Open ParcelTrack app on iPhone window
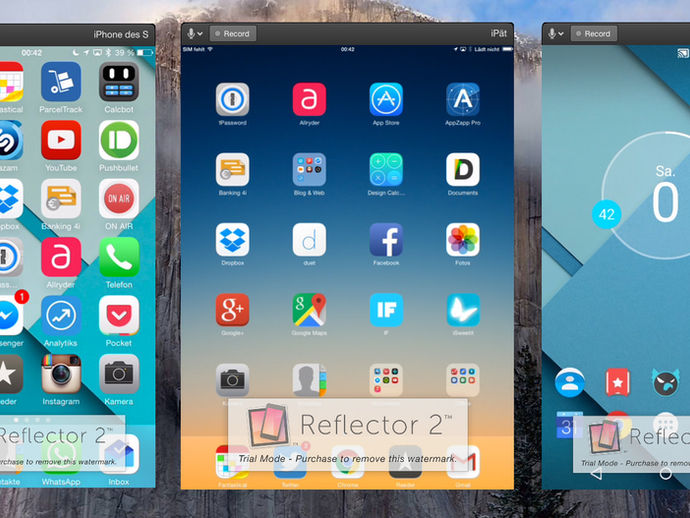This screenshot has height=518, width=690. click(61, 82)
